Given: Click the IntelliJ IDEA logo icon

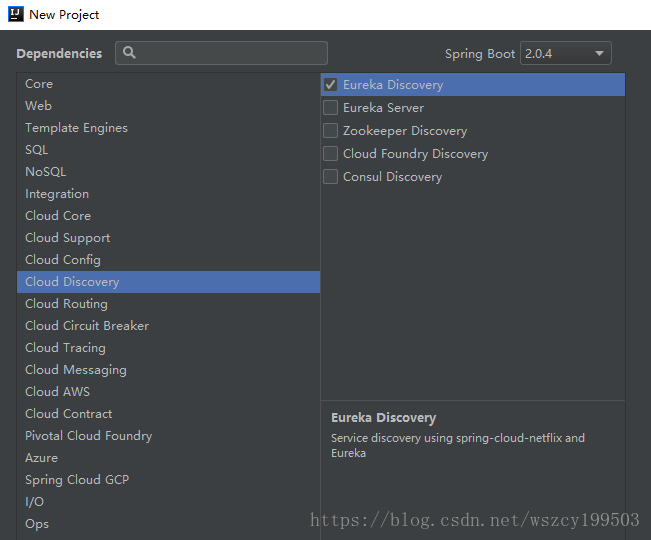Looking at the screenshot, I should tap(16, 15).
